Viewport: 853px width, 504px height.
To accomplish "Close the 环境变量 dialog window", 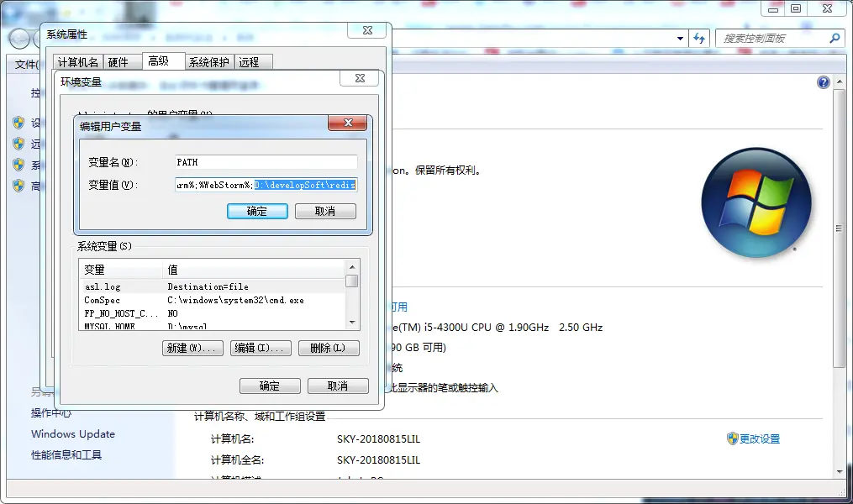I will (360, 78).
